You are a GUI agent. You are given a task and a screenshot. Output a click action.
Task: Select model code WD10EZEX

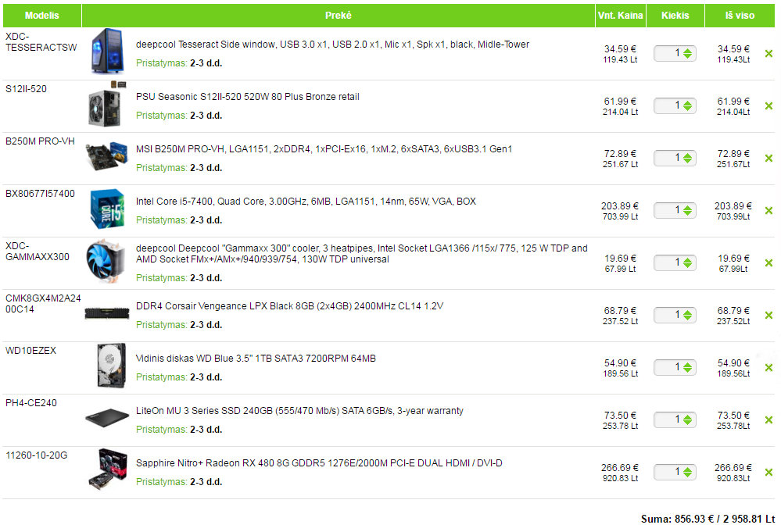[x=31, y=351]
